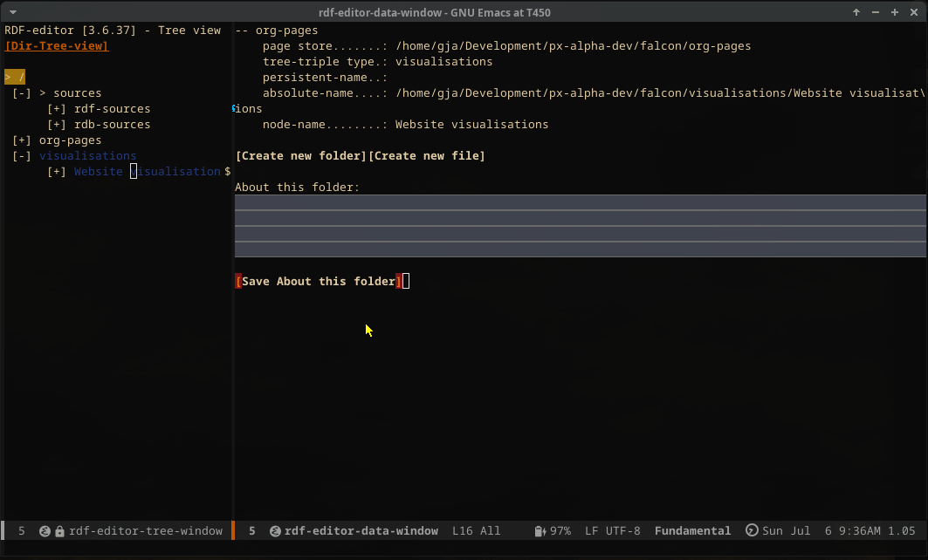Click inside the About this folder text area
The height and width of the screenshot is (560, 928).
[580, 226]
